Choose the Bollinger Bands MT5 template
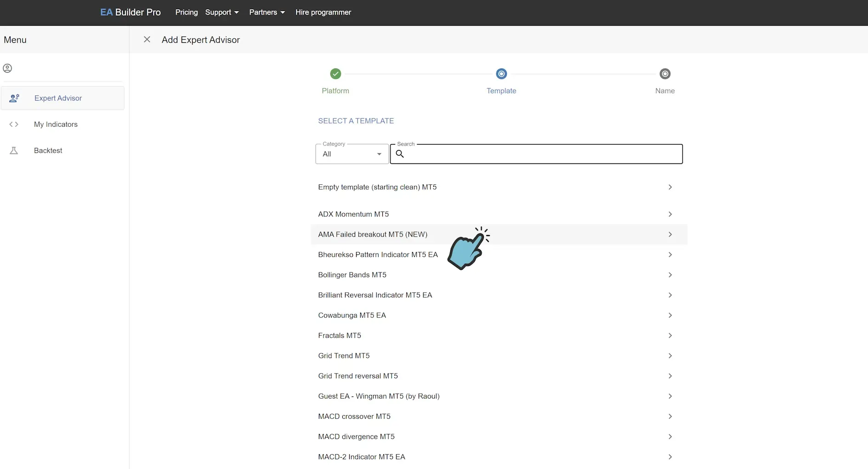Screen dimensions: 868x469 click(x=352, y=275)
